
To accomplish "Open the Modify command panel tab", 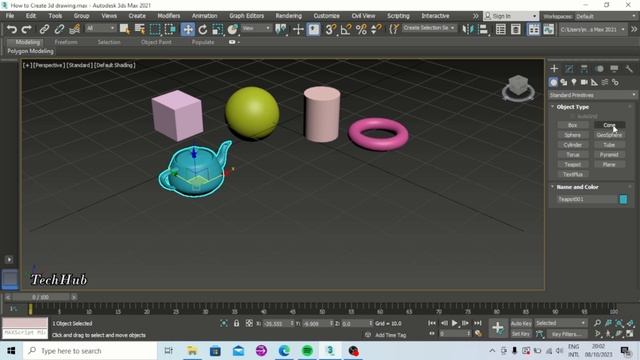I will tap(569, 69).
